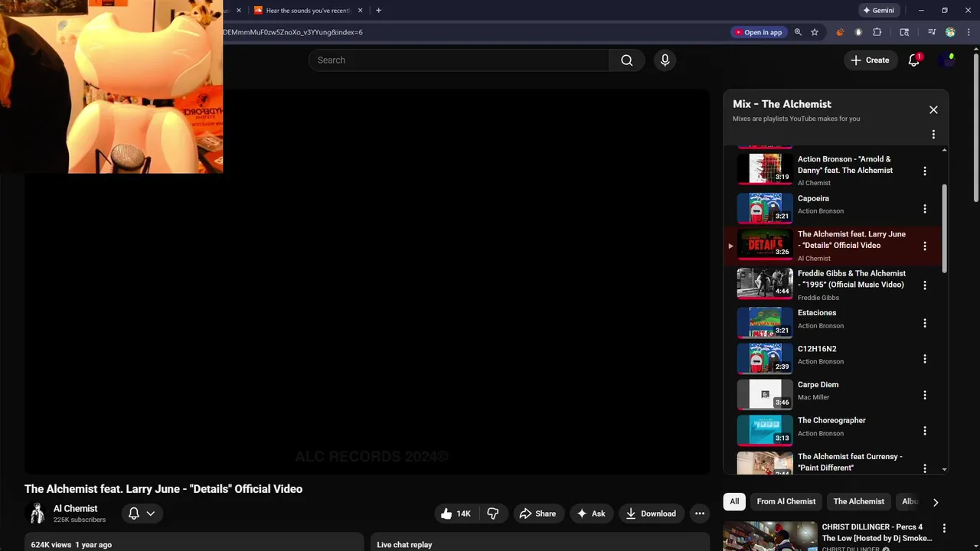Click the Download button below the video

click(651, 514)
